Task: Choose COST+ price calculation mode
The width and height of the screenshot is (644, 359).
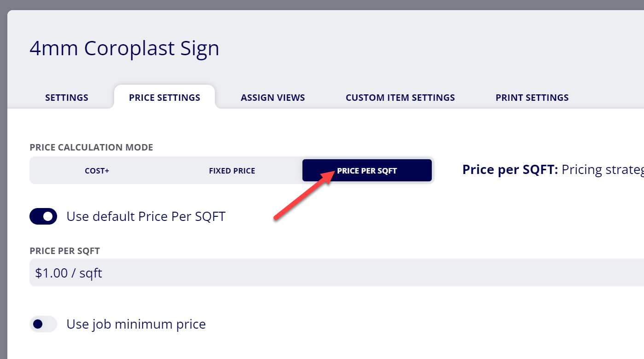Action: coord(97,171)
